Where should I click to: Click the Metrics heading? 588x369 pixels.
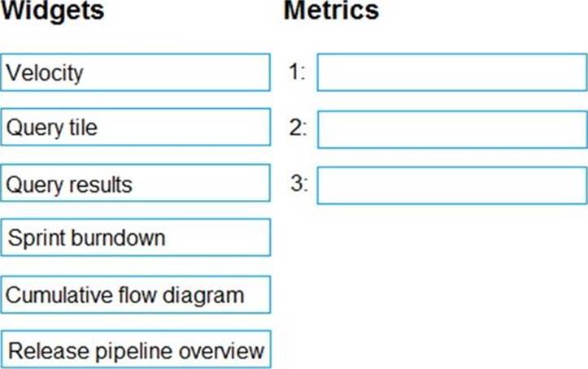coord(331,11)
